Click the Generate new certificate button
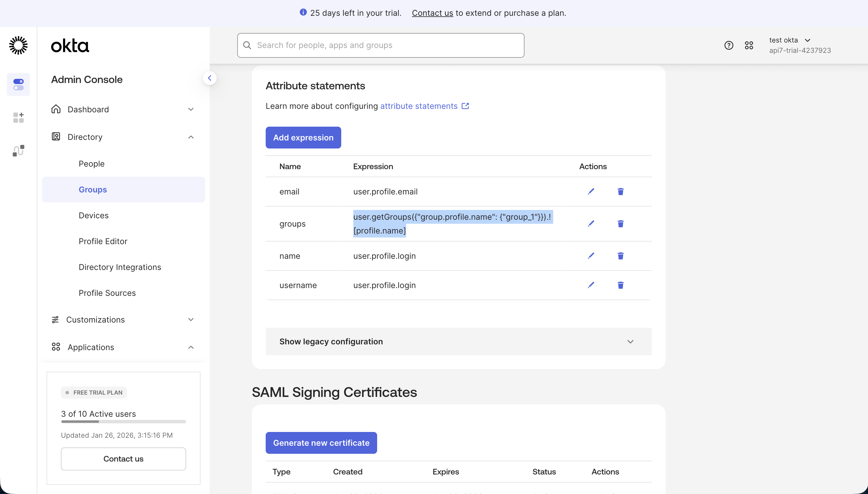This screenshot has width=868, height=494. click(321, 442)
